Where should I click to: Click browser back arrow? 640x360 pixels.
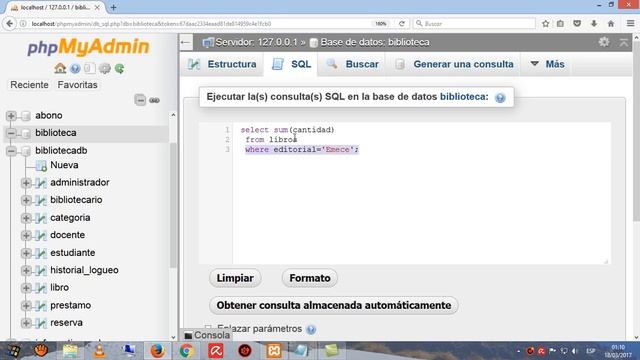pyautogui.click(x=9, y=24)
